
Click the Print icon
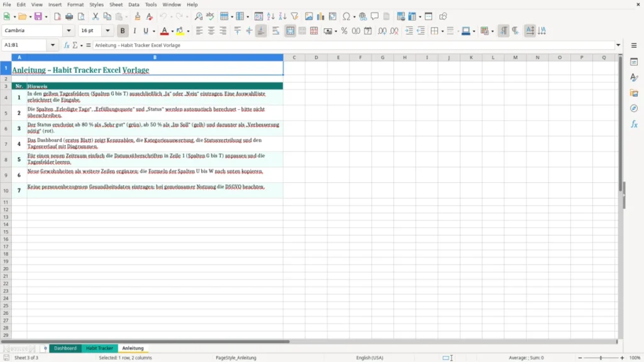(69, 16)
